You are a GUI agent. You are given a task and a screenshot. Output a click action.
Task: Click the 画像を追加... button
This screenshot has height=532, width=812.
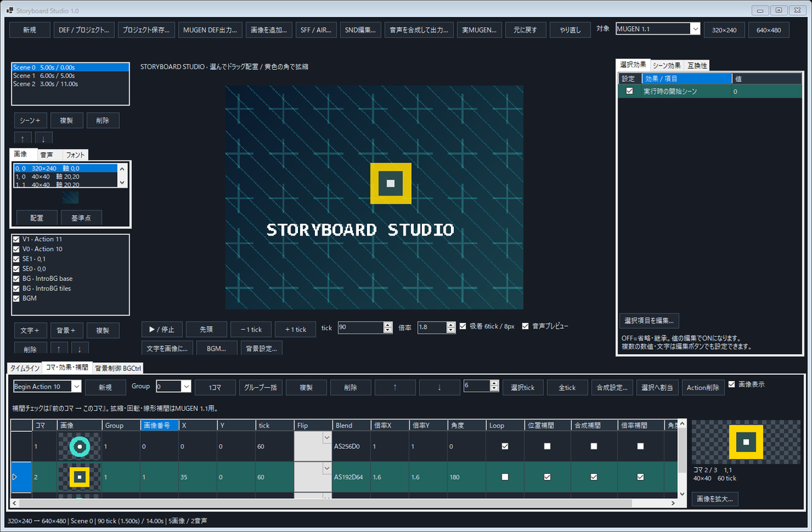pos(269,30)
